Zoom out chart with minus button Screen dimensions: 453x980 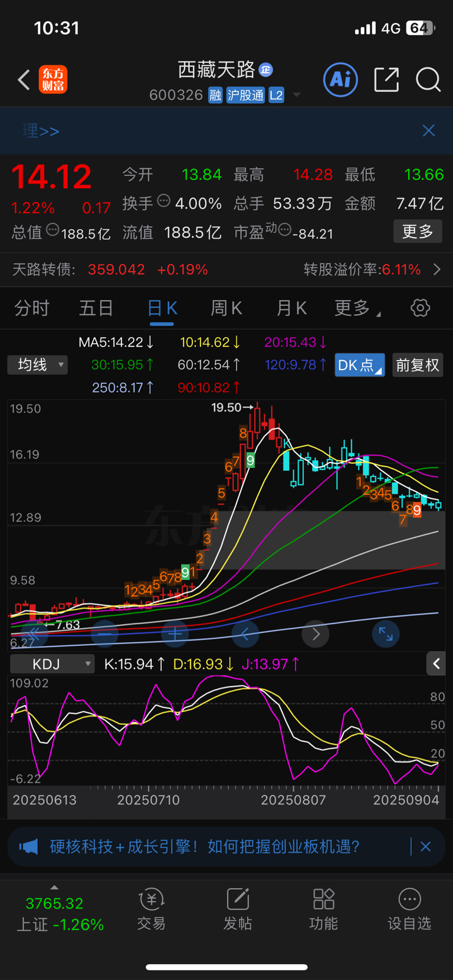point(105,634)
